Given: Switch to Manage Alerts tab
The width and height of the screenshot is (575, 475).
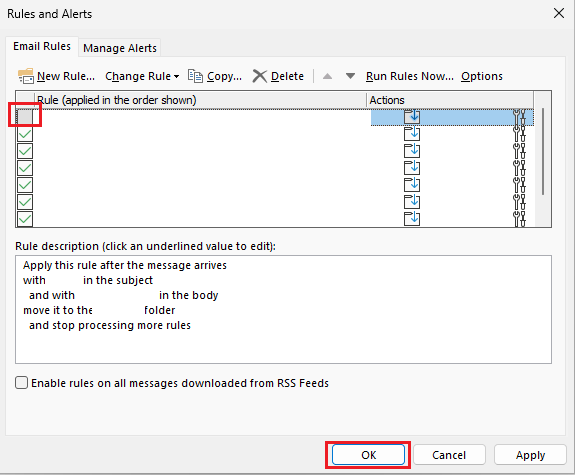Looking at the screenshot, I should click(120, 48).
